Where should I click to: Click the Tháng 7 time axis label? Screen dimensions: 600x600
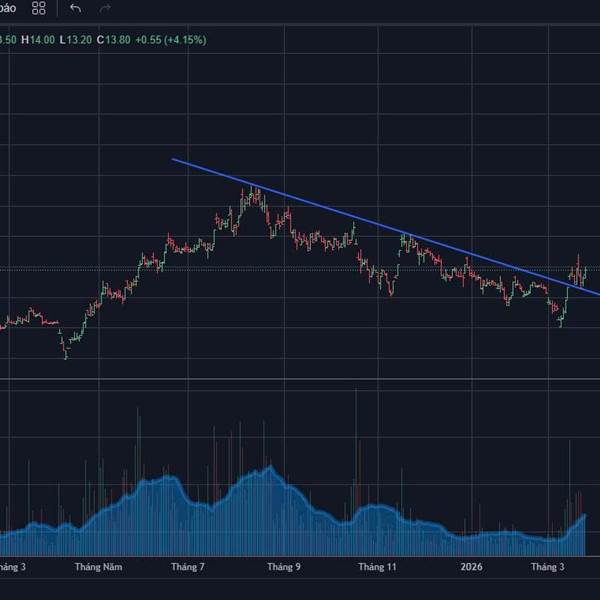(x=188, y=567)
